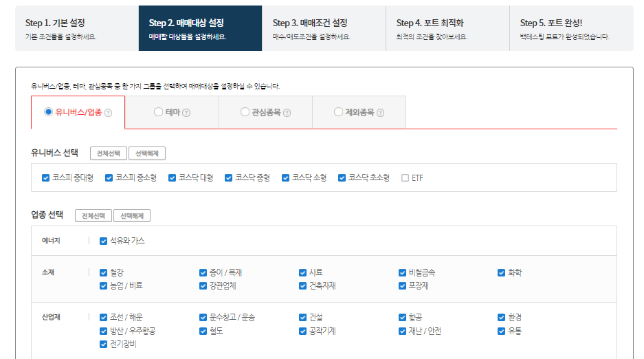
Task: Click the 산업재 category label
Action: [x=51, y=317]
